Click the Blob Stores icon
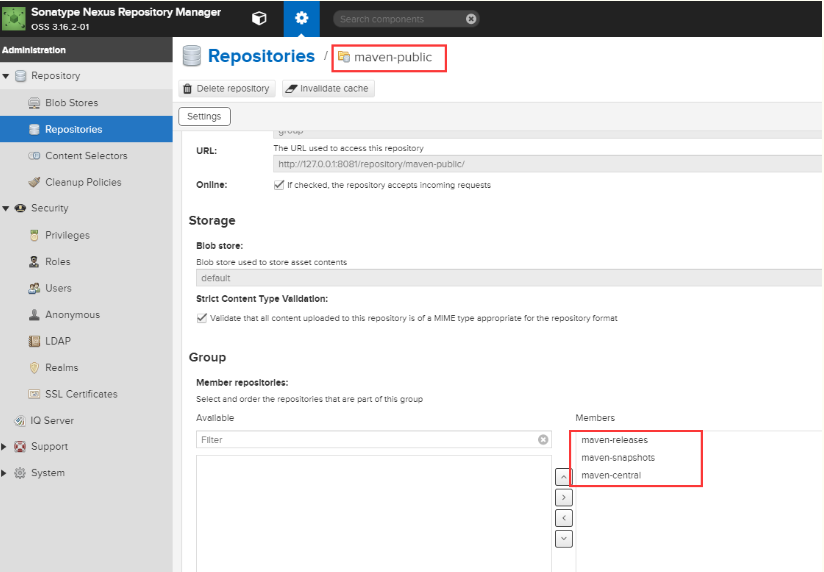The image size is (824, 572). pyautogui.click(x=34, y=103)
